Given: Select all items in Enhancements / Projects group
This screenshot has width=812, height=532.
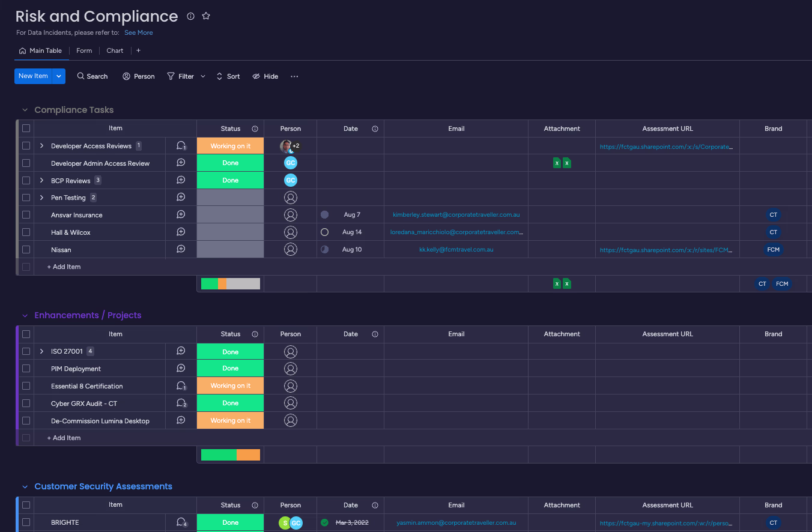Looking at the screenshot, I should [x=26, y=334].
